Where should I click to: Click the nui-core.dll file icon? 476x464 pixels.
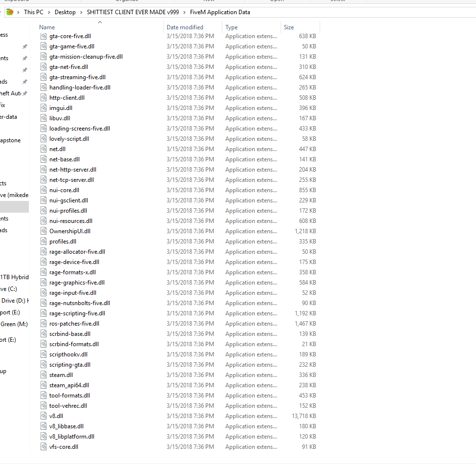click(x=43, y=190)
